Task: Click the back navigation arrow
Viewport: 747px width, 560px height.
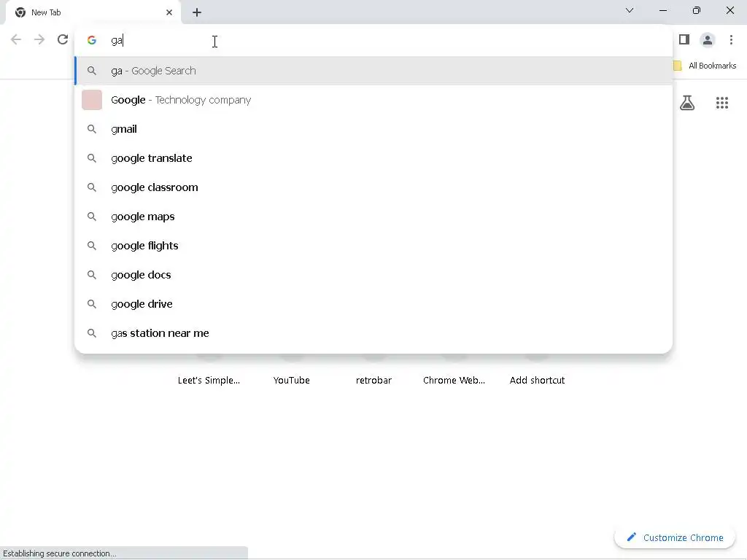Action: [x=16, y=39]
